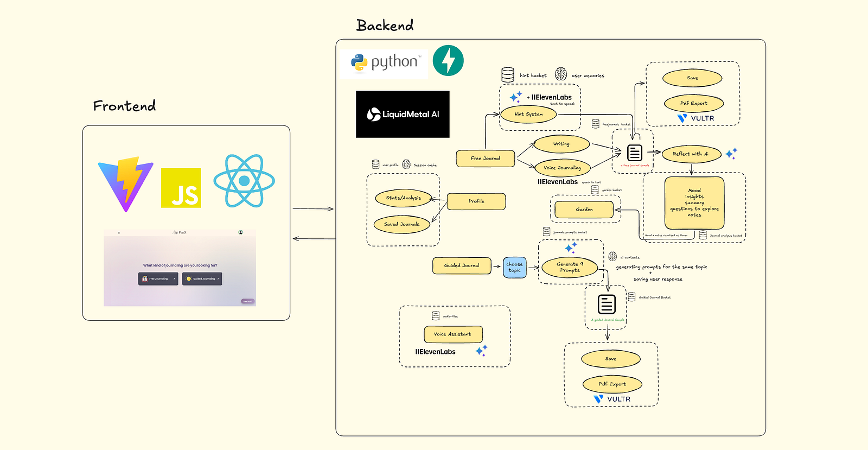Click the app preview question heading
868x450 pixels.
[x=180, y=265]
